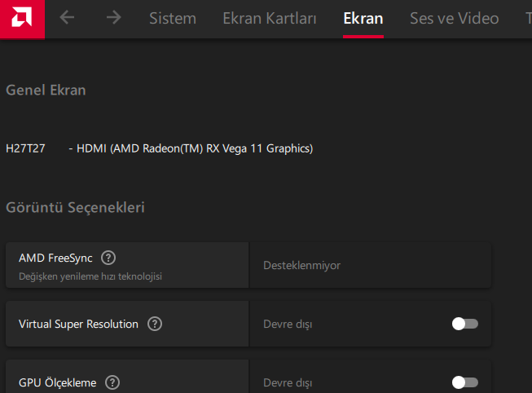This screenshot has height=393, width=532.
Task: Click the Görüntü Seçenekleri heading
Action: click(x=75, y=208)
